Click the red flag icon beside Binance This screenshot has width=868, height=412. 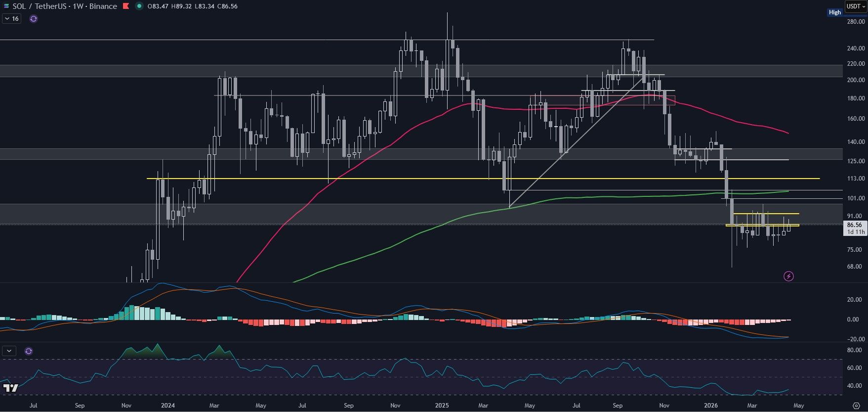126,6
